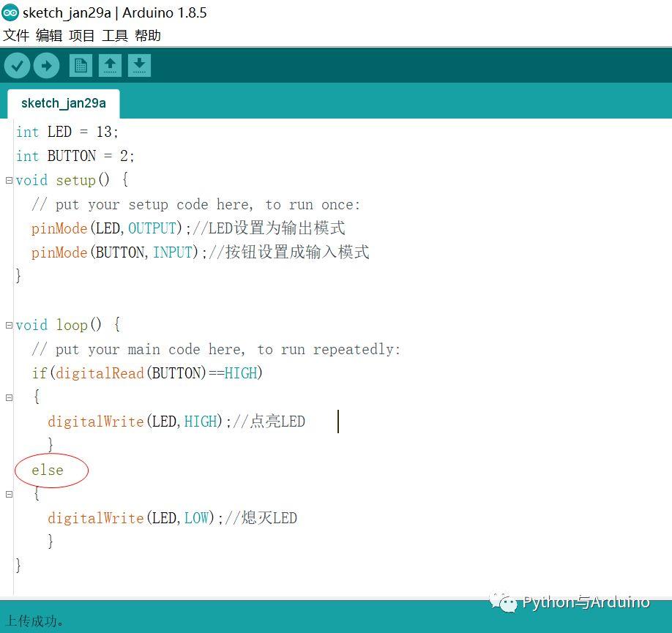
Task: Open the 项目 menu
Action: (x=82, y=35)
